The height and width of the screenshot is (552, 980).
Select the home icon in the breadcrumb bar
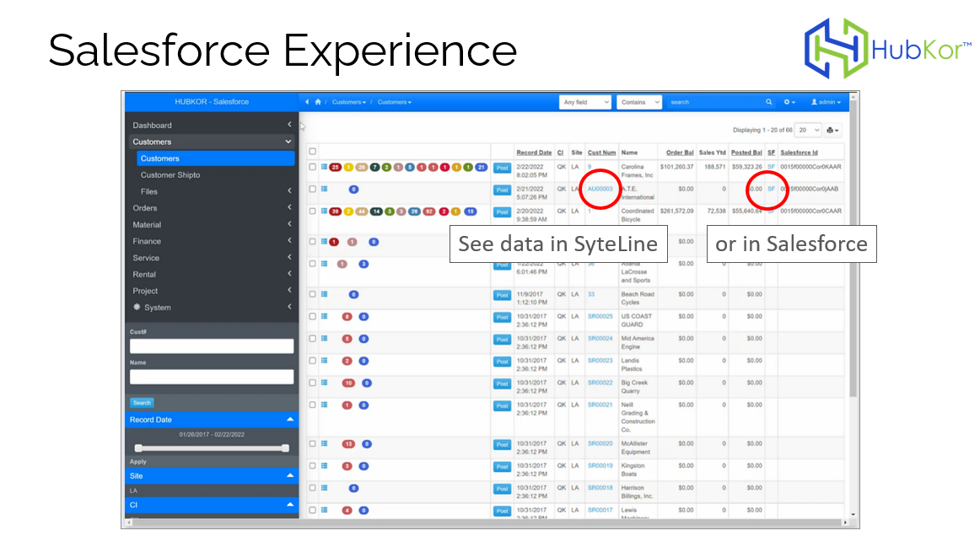pos(317,102)
